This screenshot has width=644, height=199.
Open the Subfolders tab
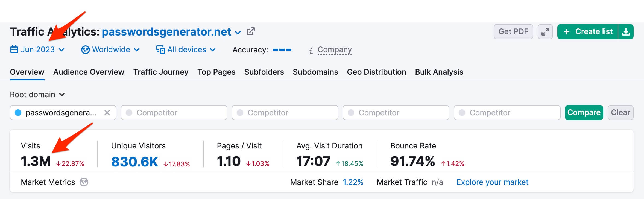point(264,72)
